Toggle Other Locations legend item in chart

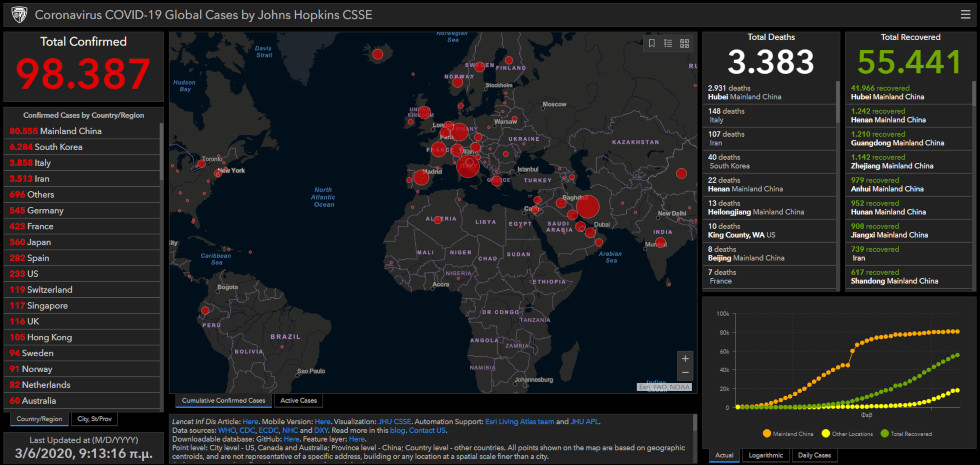pyautogui.click(x=846, y=433)
